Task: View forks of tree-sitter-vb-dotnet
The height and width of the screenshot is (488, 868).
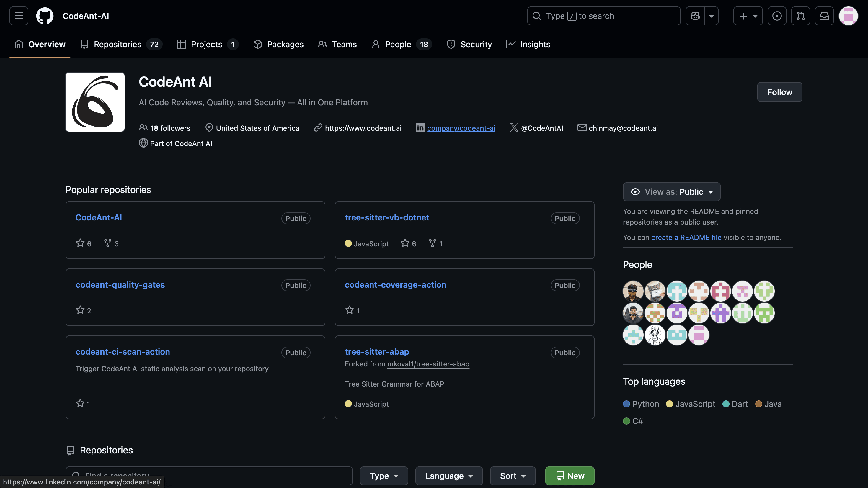Action: click(x=435, y=243)
